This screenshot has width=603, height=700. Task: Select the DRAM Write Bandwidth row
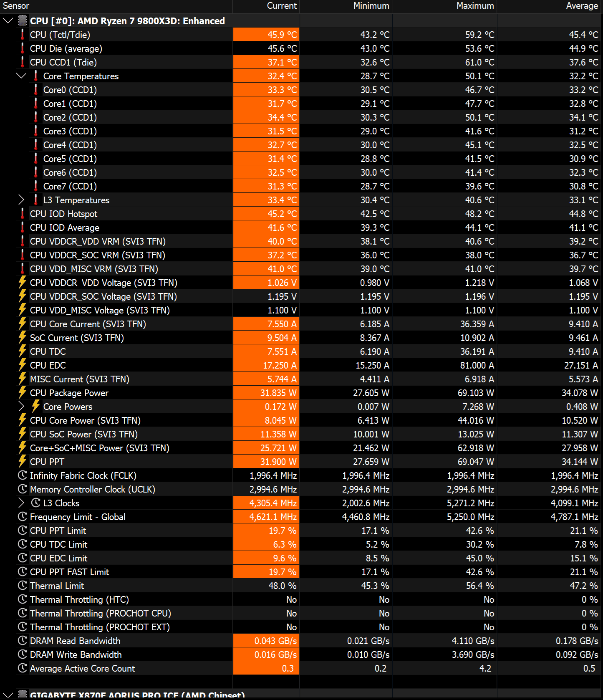click(301, 655)
